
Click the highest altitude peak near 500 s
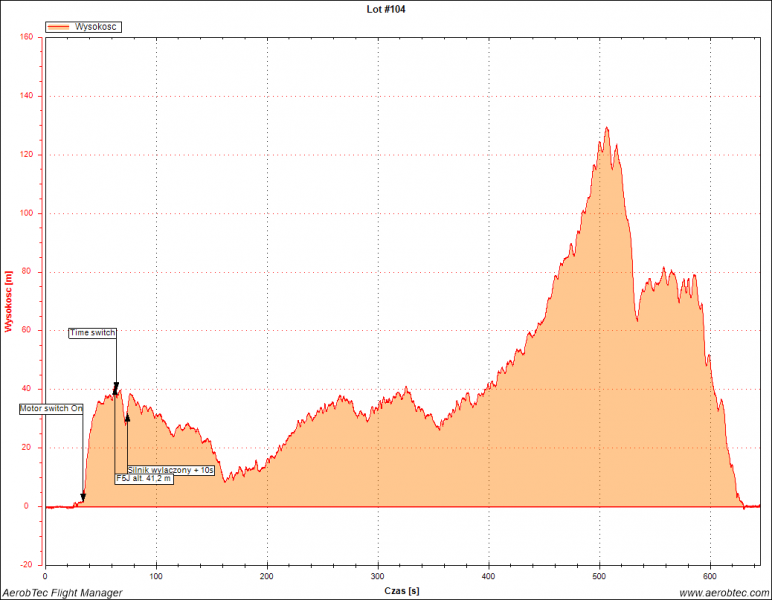[606, 128]
